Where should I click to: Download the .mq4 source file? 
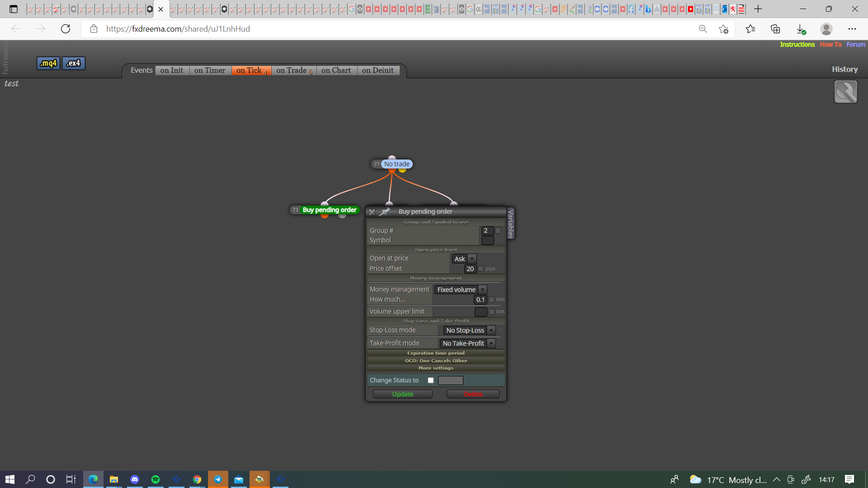[x=48, y=63]
